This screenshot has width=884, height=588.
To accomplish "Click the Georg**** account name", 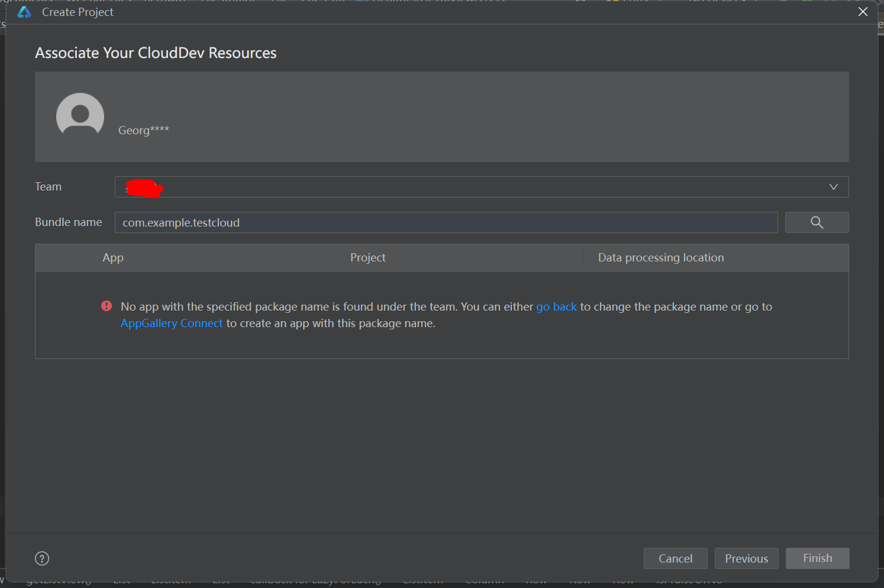I will pos(144,130).
